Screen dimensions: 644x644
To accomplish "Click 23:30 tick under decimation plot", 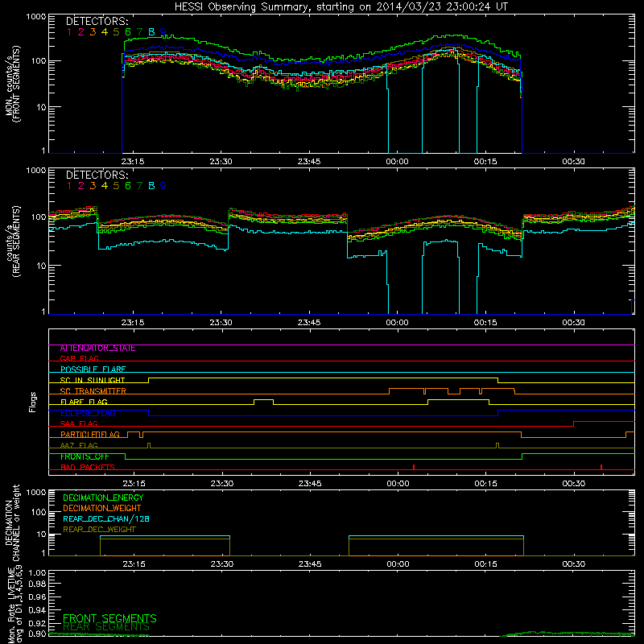I will [222, 564].
